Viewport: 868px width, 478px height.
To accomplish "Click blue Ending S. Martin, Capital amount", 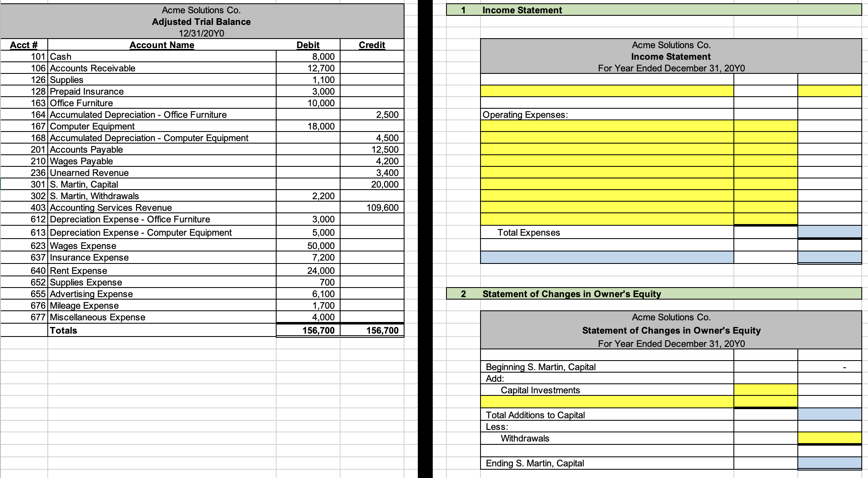I will pos(829,463).
